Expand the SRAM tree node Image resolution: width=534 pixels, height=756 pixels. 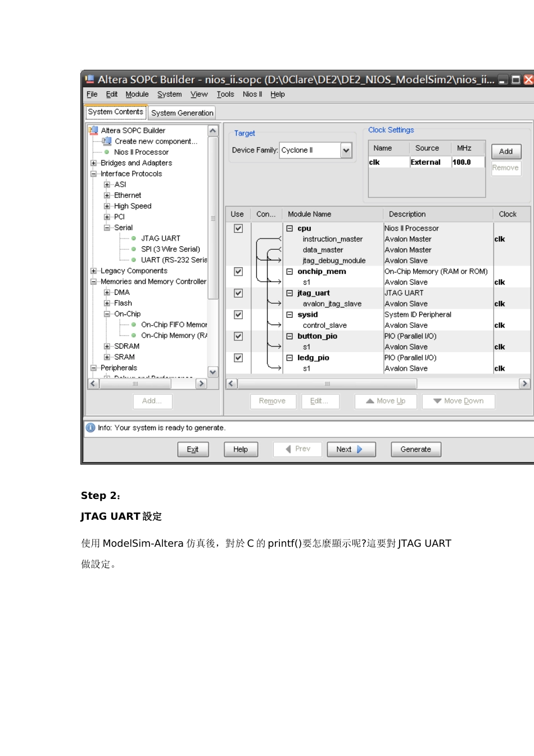click(x=107, y=357)
